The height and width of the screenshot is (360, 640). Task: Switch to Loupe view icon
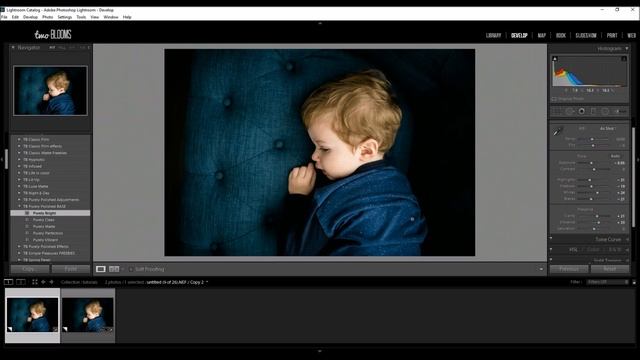click(x=100, y=269)
